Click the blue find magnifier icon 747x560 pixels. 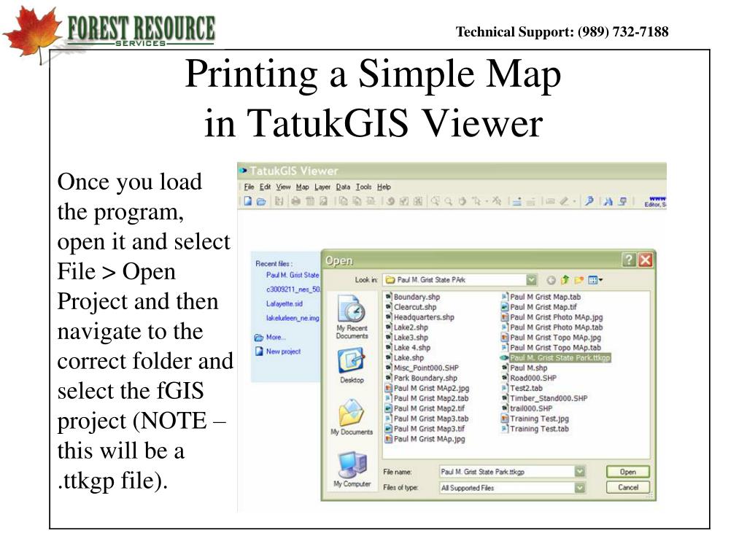coord(589,201)
